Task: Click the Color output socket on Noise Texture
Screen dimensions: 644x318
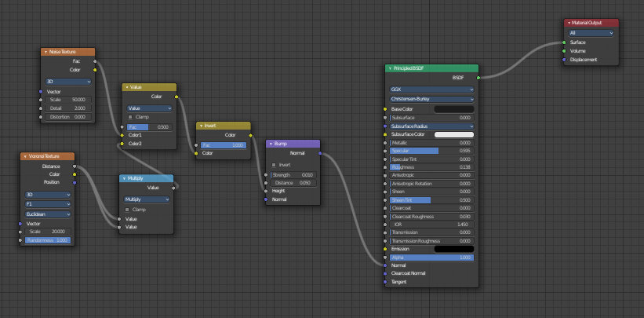Action: click(x=95, y=70)
